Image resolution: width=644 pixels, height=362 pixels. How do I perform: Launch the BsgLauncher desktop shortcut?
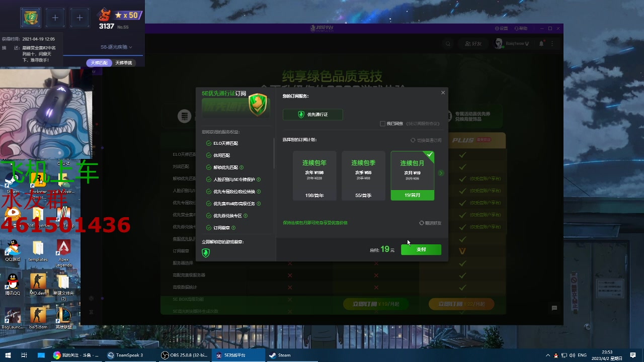tap(13, 318)
